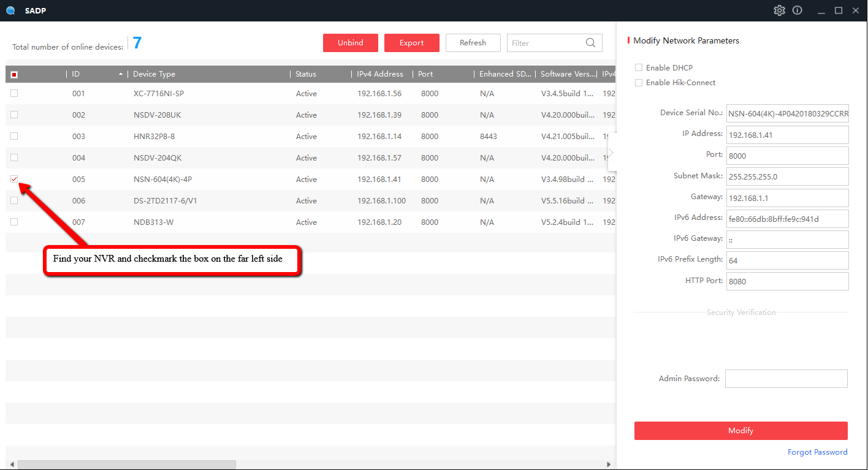The height and width of the screenshot is (470, 868).
Task: Check the box for NDB313-W row
Action: click(x=14, y=222)
